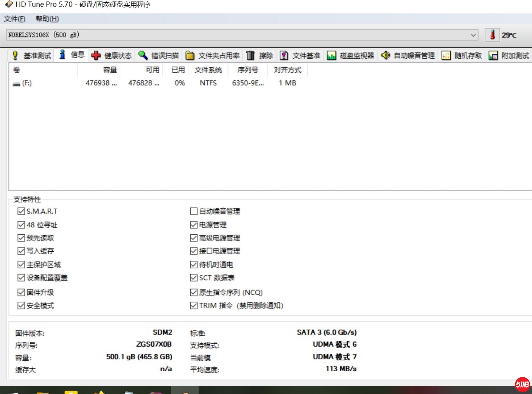Open the 文件(F) menu
The height and width of the screenshot is (394, 532).
pyautogui.click(x=14, y=19)
